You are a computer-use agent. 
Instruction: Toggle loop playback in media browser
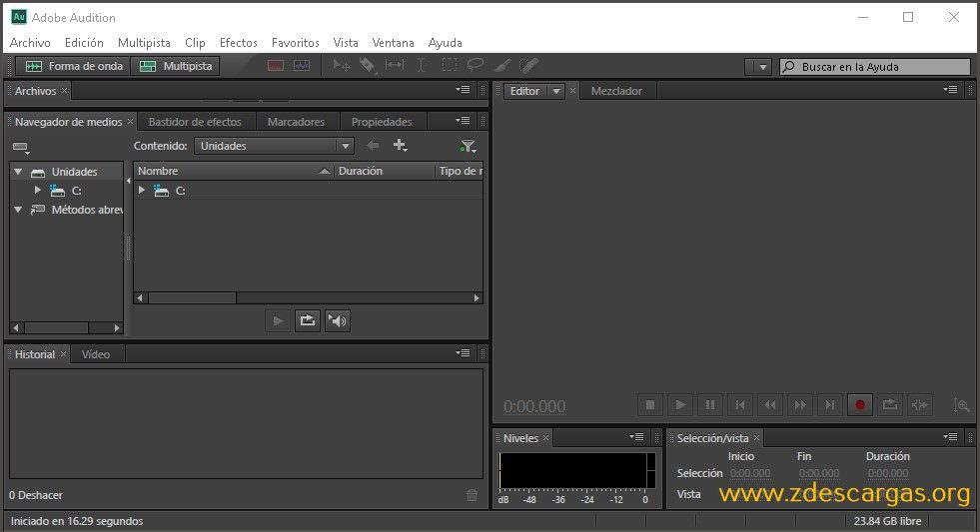pyautogui.click(x=308, y=321)
